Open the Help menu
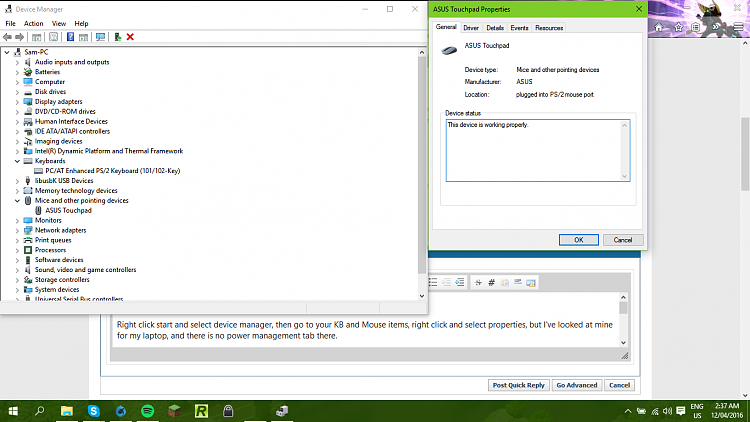 [81, 23]
